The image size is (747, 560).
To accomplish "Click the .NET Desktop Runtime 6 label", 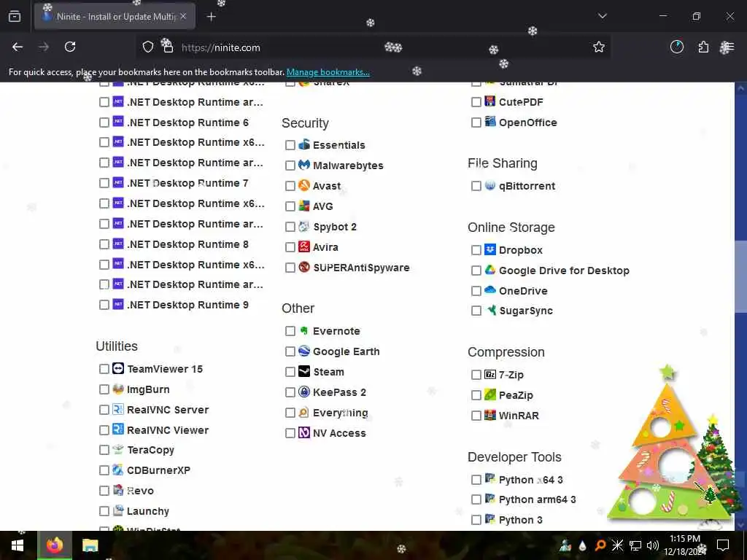I will 187,122.
